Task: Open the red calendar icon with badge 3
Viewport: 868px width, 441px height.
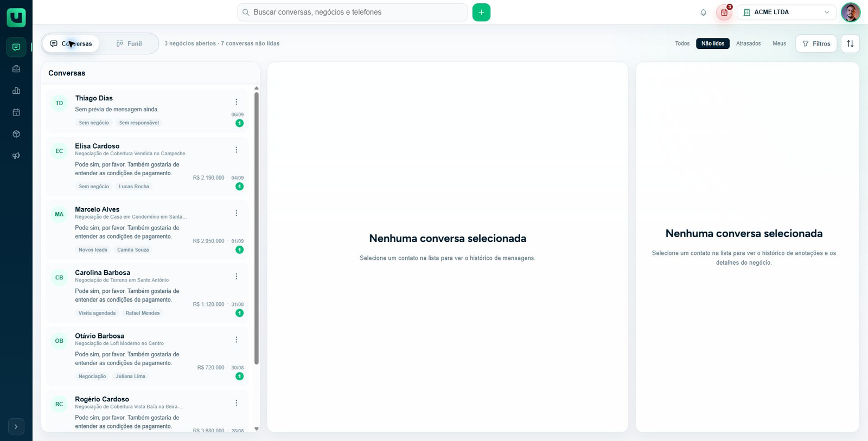Action: [x=724, y=12]
